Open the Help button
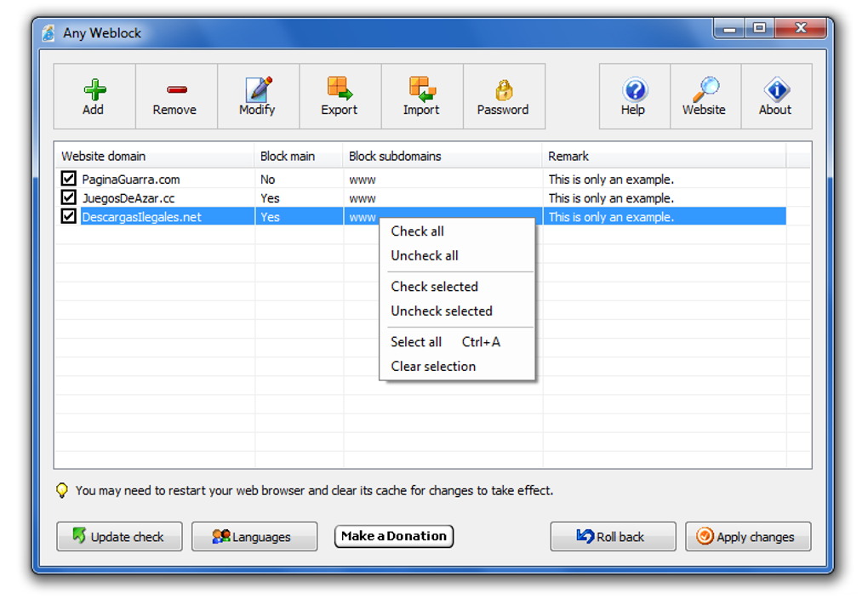The image size is (868, 599). point(634,96)
